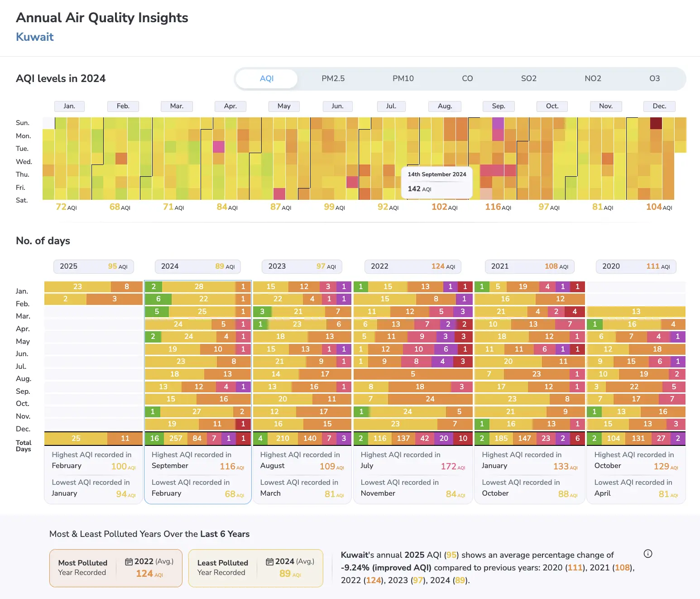Viewport: 700px width, 599px height.
Task: Click the Jun. month label in heatmap
Action: tap(337, 106)
